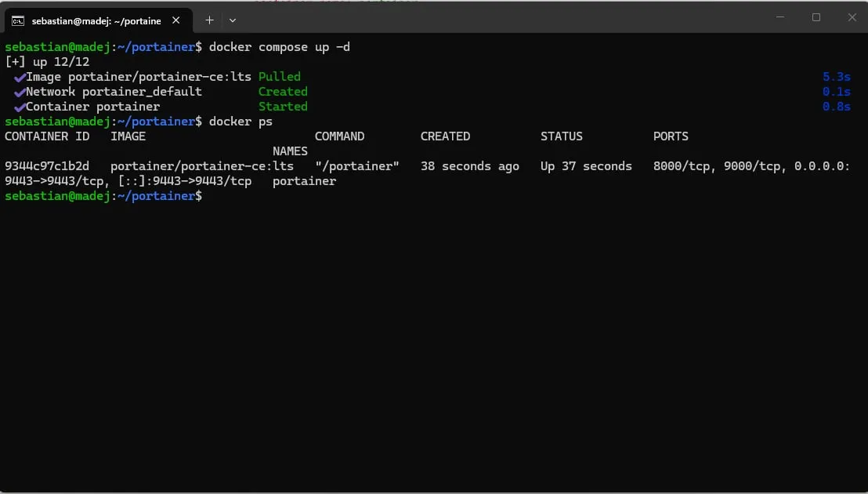Click the 'STATUS' column header
The width and height of the screenshot is (868, 494).
(x=562, y=136)
